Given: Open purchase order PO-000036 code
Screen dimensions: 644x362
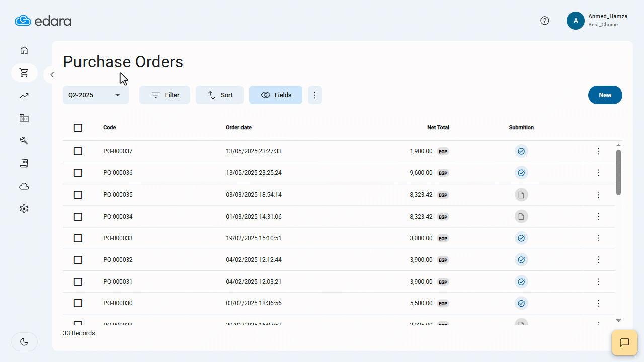Looking at the screenshot, I should click(x=118, y=173).
